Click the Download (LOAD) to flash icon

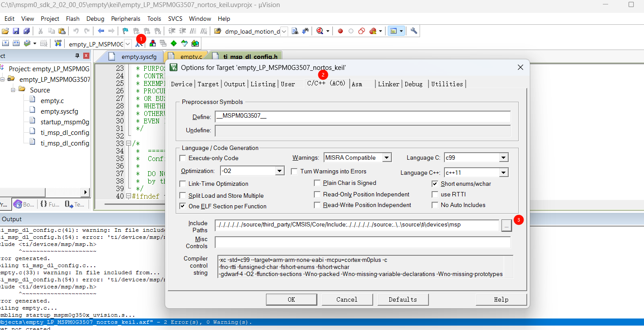pyautogui.click(x=58, y=43)
